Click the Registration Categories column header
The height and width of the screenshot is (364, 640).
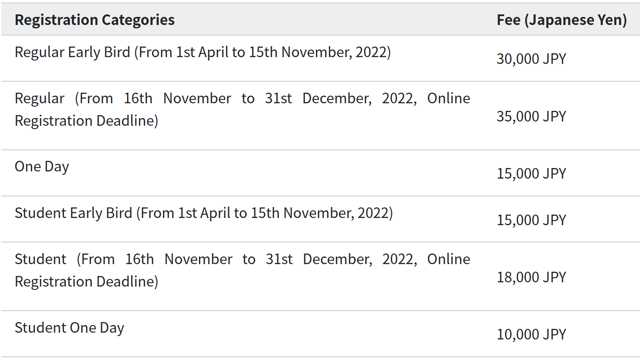coord(94,20)
